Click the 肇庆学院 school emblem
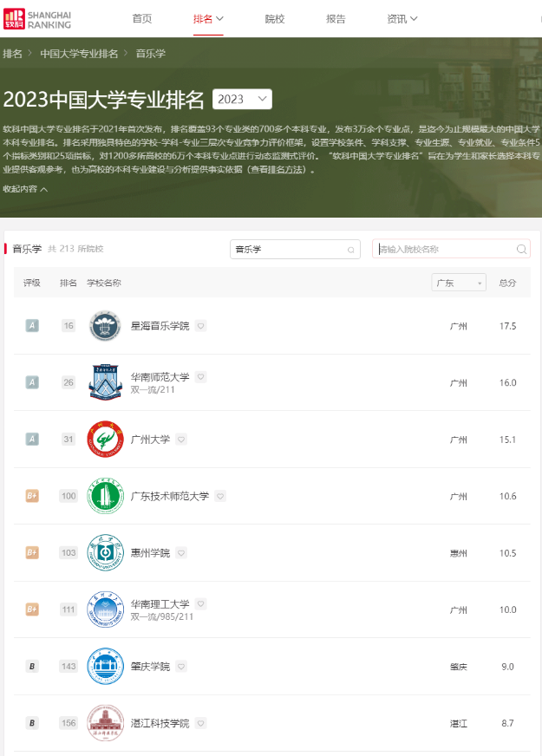The width and height of the screenshot is (542, 756). (x=105, y=667)
